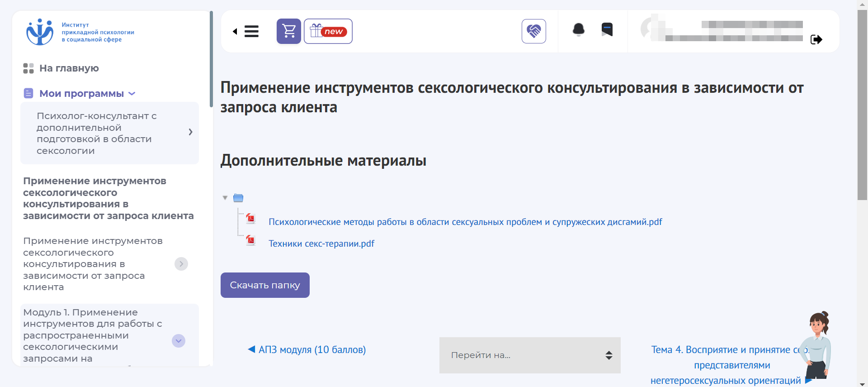Click the handshake heart icon
The height and width of the screenshot is (387, 868).
click(534, 31)
